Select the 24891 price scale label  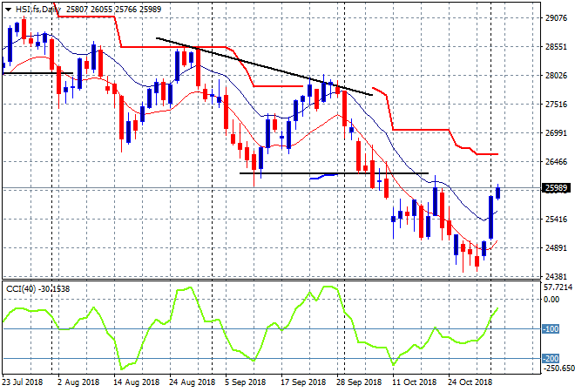pyautogui.click(x=556, y=248)
